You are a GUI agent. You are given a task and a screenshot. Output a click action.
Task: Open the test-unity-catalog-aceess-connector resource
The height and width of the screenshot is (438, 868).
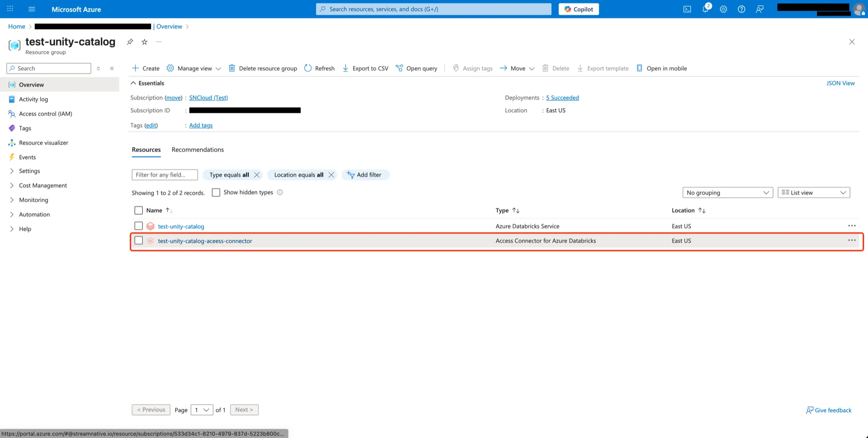(205, 241)
